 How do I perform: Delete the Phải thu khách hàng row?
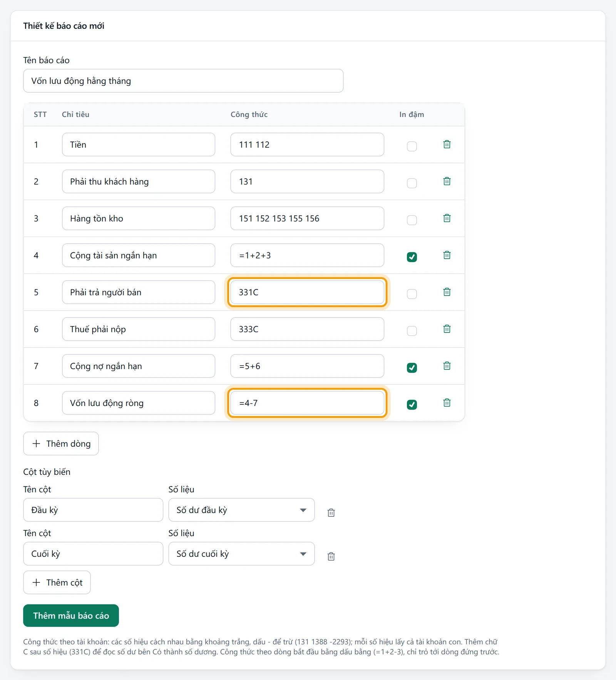tap(447, 181)
